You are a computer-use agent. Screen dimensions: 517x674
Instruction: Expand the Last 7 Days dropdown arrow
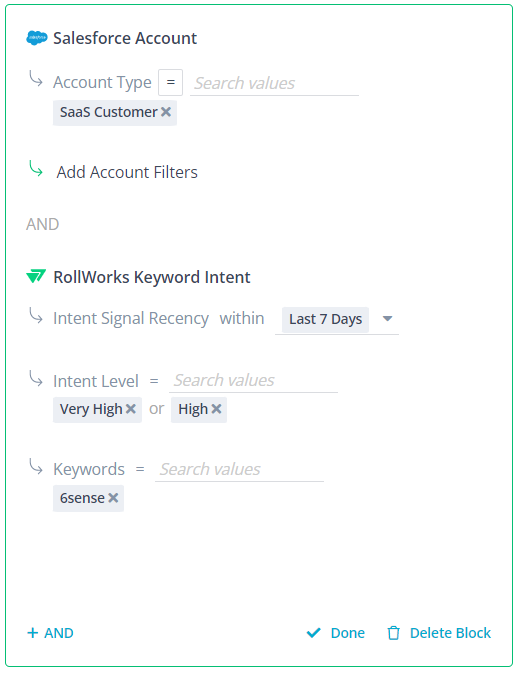tap(388, 319)
